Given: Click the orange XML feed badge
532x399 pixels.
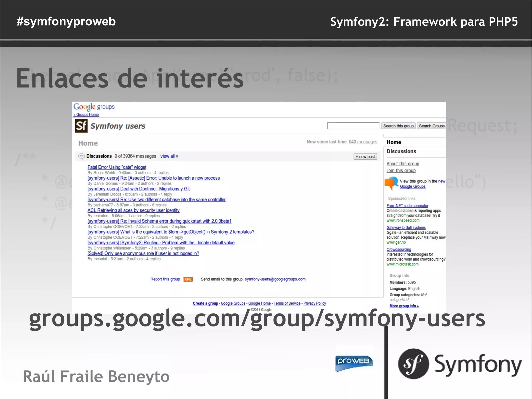Looking at the screenshot, I should click(188, 279).
